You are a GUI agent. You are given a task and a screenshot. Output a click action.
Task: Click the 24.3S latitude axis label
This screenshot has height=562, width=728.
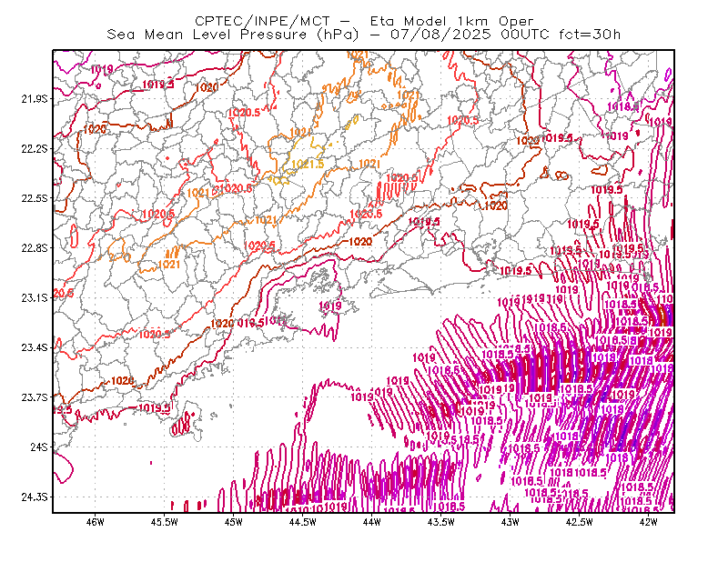(x=35, y=497)
